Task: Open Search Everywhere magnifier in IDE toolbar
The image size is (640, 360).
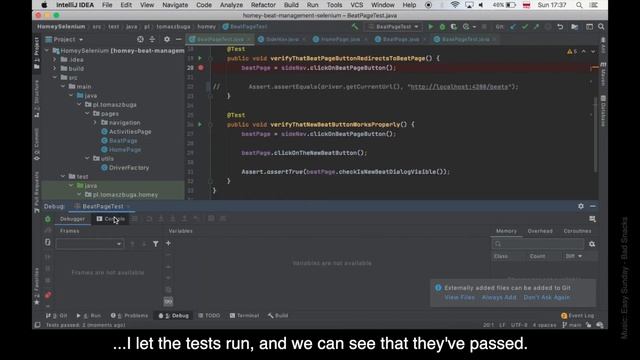Action: (601, 27)
